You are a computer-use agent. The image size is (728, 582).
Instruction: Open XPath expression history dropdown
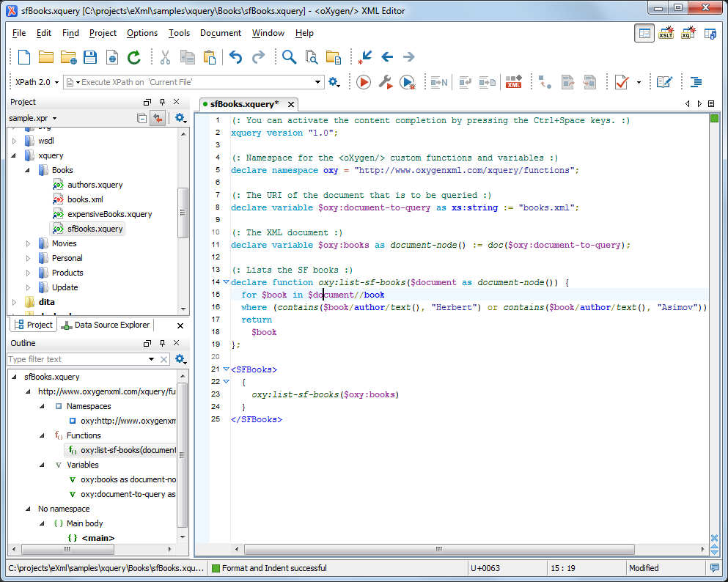click(317, 82)
